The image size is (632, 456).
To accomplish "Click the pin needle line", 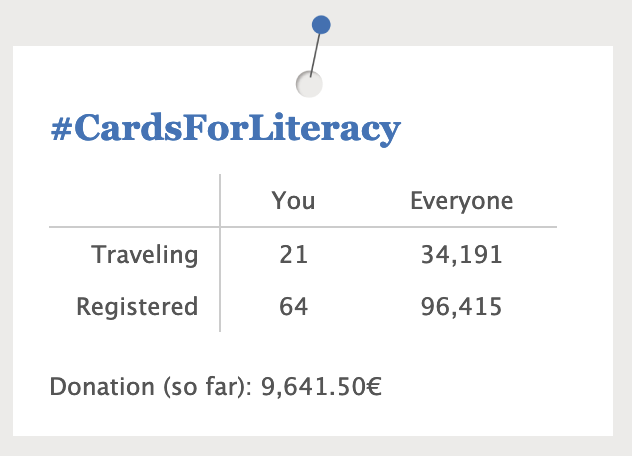I will [315, 54].
